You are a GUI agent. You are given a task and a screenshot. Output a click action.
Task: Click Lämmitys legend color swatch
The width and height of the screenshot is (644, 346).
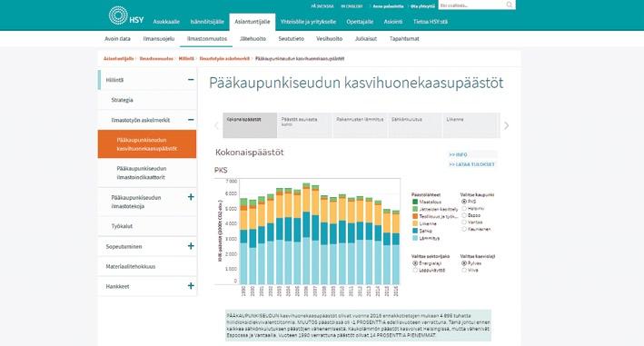pos(415,238)
